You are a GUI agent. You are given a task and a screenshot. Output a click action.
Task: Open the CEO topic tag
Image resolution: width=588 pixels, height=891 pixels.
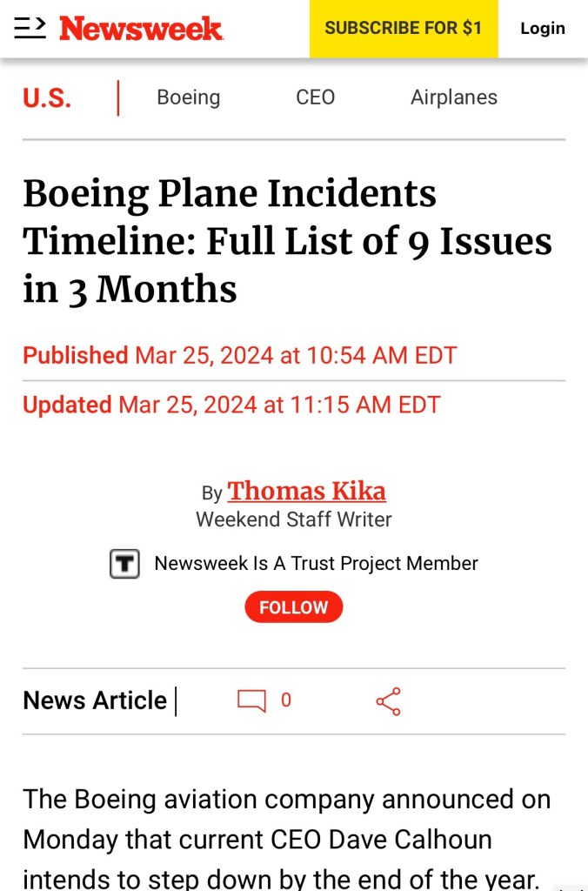point(315,97)
